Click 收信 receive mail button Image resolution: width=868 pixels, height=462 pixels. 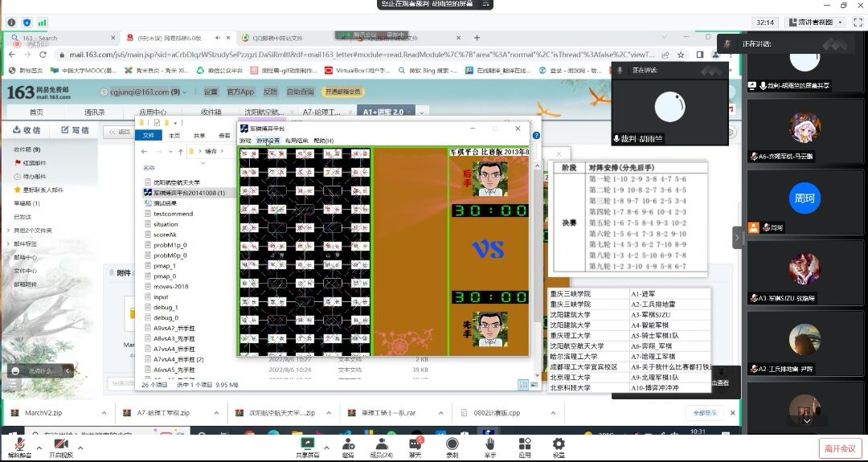(27, 130)
